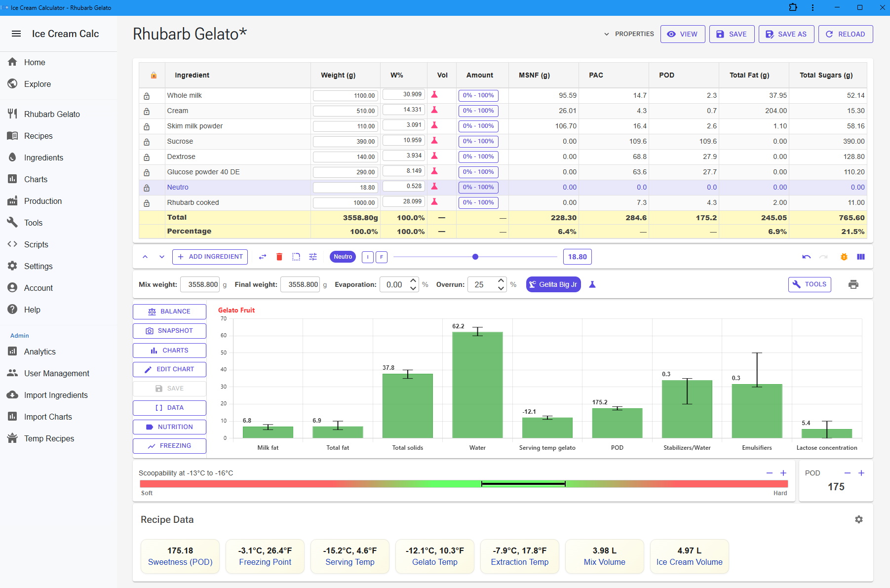890x588 pixels.
Task: Open the Charts section in the sidebar
Action: point(36,179)
